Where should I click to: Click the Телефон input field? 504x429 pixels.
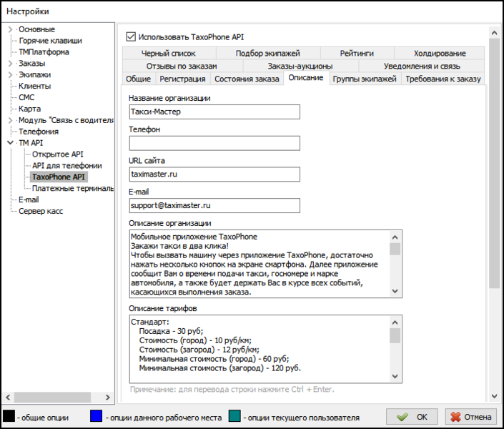pos(214,144)
